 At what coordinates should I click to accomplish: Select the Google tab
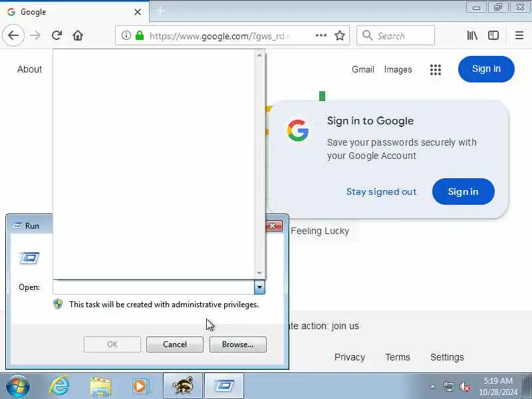pos(74,12)
